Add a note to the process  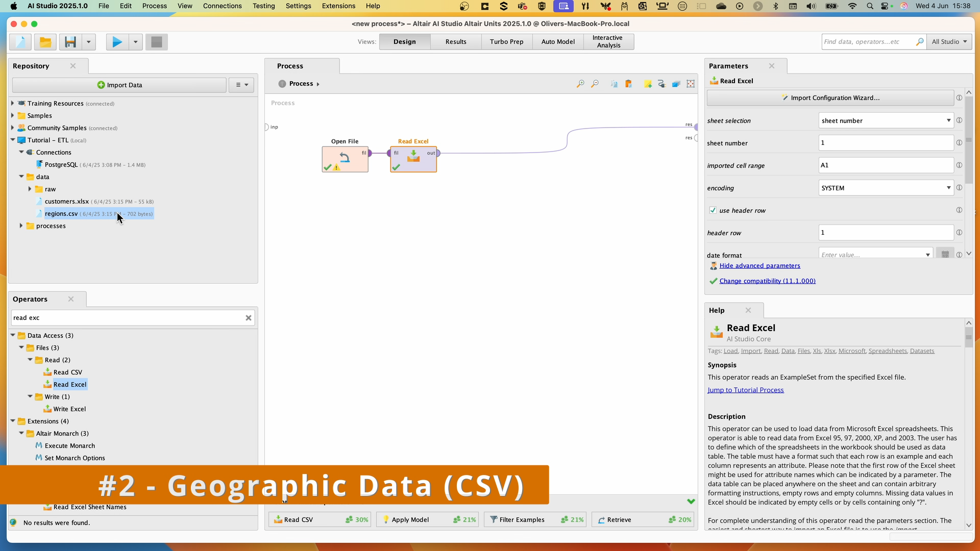tap(648, 84)
